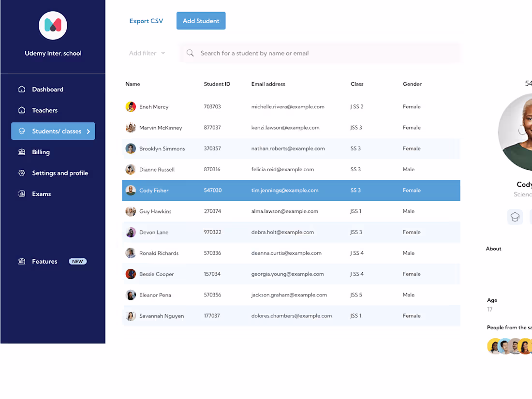The image size is (532, 399).
Task: Open the Features menu entry
Action: 44,261
